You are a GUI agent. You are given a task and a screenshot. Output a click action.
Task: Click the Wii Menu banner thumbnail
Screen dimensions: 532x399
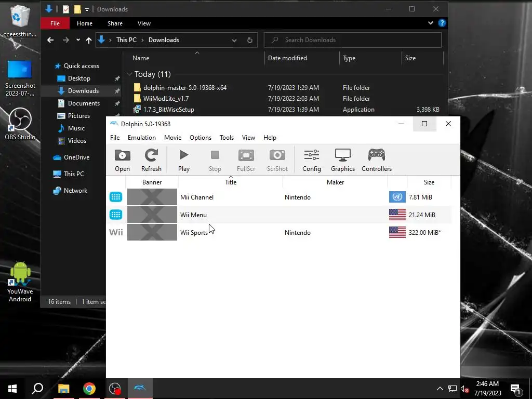click(152, 215)
